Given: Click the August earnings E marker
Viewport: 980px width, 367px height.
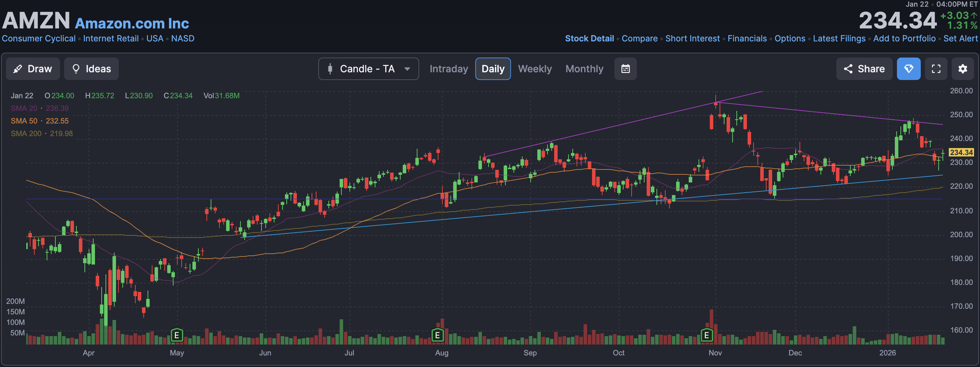Looking at the screenshot, I should click(x=437, y=335).
